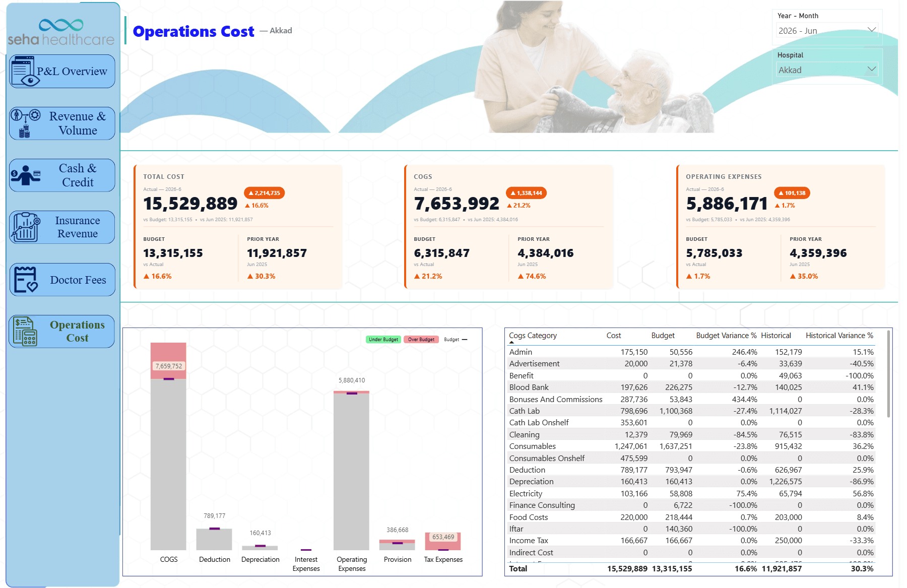Click the Operating Expenses variance badge 101,138
This screenshot has width=907, height=588.
[x=792, y=193]
